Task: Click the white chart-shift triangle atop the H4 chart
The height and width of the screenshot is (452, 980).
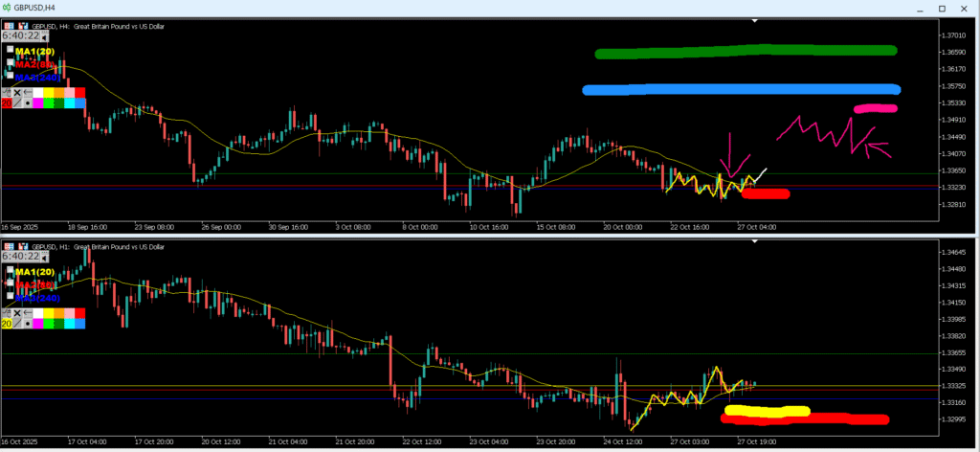Action: point(755,20)
